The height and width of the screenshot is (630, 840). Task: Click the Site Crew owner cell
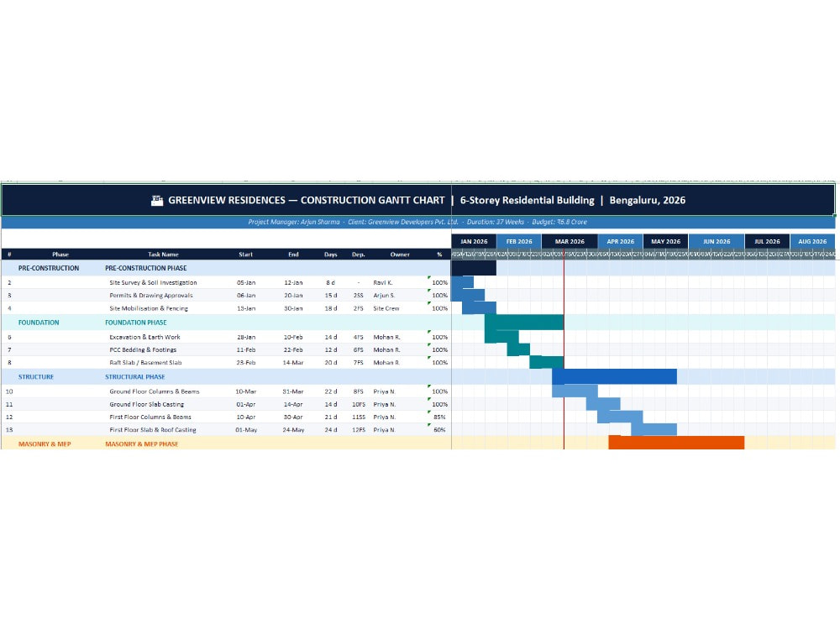386,308
